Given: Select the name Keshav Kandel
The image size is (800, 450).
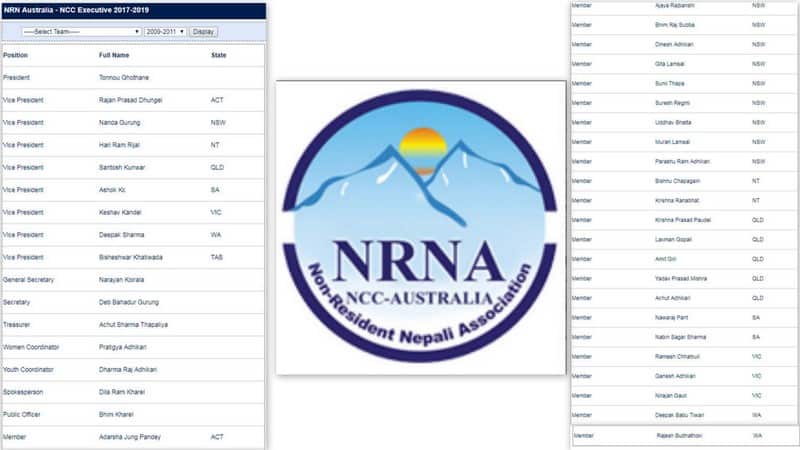Looking at the screenshot, I should [x=120, y=212].
